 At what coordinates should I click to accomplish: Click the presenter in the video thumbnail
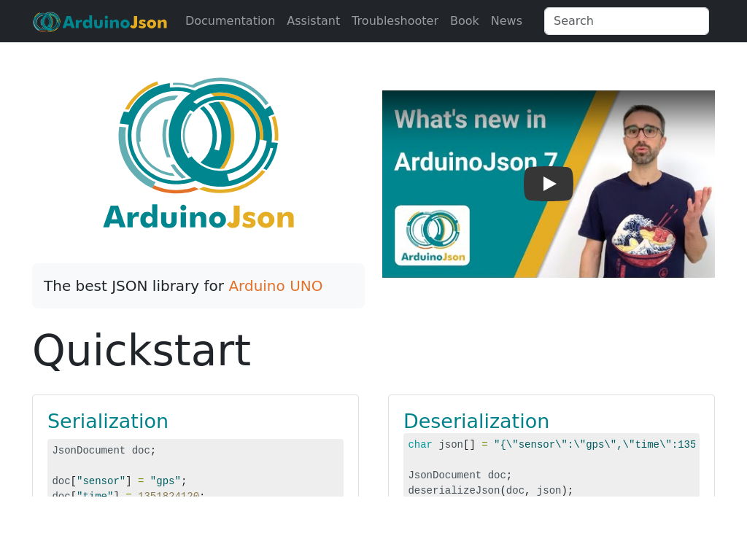tap(646, 190)
